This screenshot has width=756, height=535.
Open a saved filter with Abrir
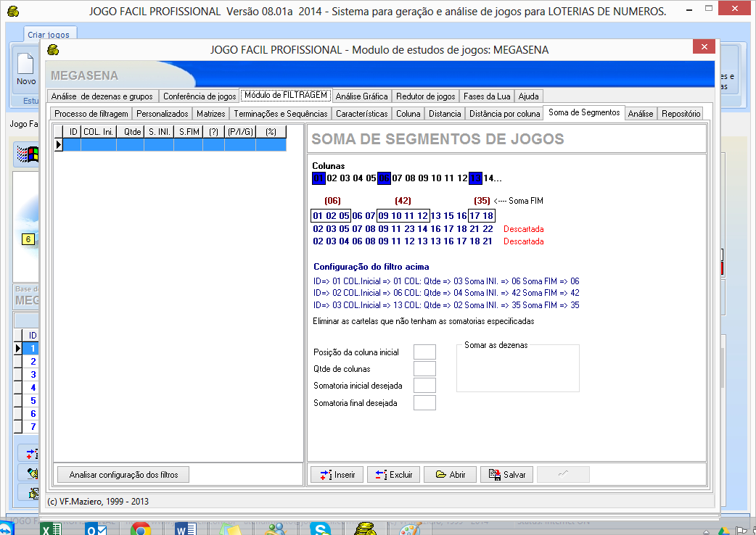pos(450,475)
